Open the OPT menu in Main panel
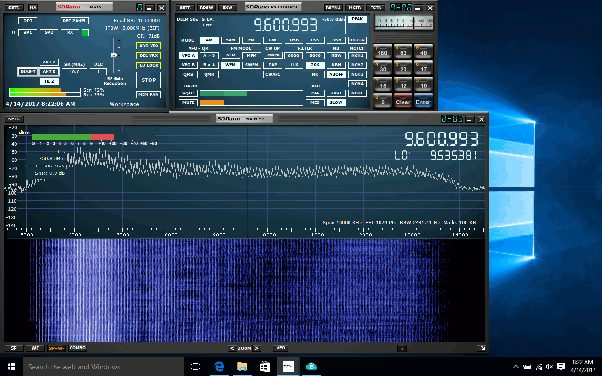Viewport: 602px width, 376px height. click(28, 20)
